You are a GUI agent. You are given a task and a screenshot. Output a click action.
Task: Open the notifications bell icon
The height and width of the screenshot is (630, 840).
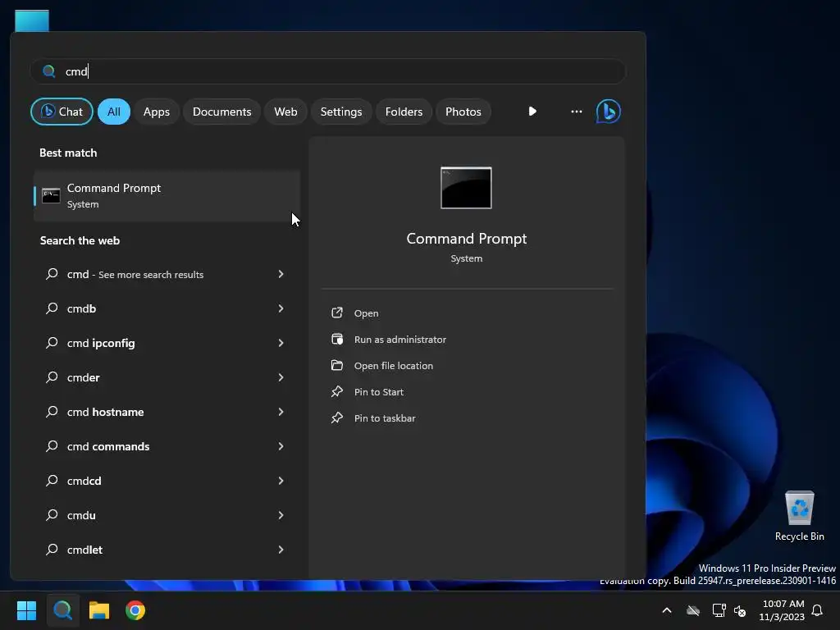(x=818, y=610)
